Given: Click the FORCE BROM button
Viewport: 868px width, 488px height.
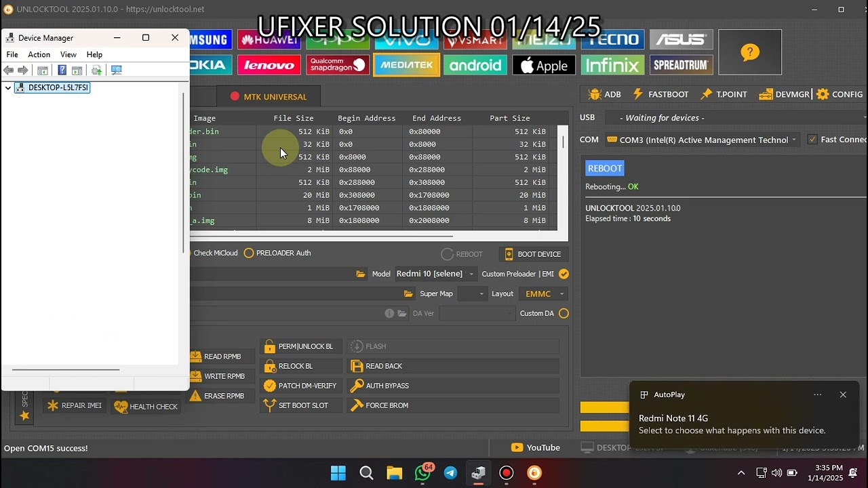Looking at the screenshot, I should click(x=453, y=405).
